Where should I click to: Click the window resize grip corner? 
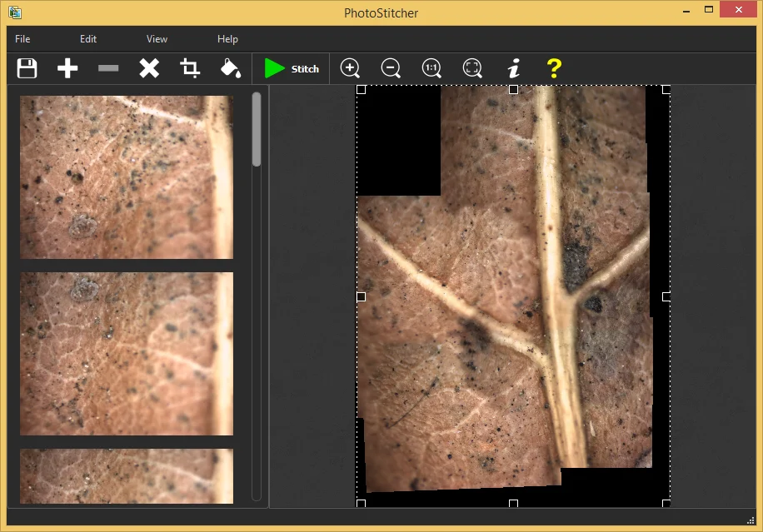click(x=751, y=520)
